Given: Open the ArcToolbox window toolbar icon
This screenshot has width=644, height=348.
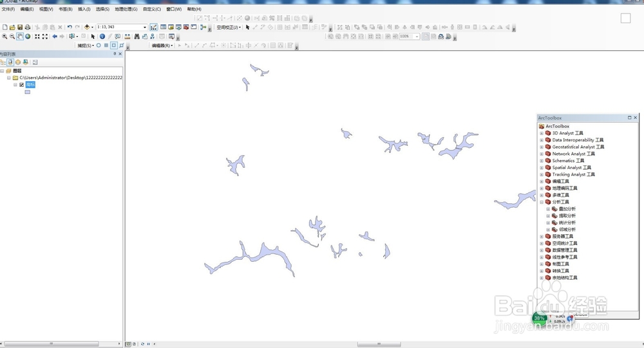Looking at the screenshot, I should pos(186,27).
